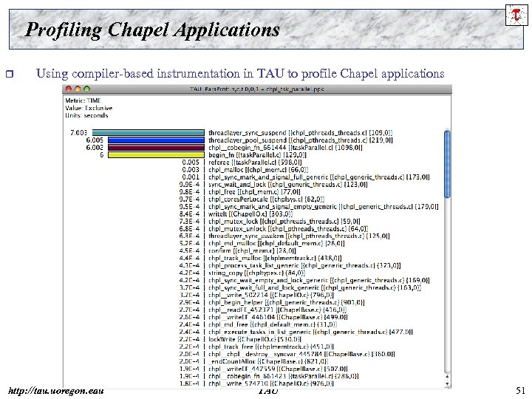
Task: Select the chpl_mutex_unlock row
Action: (288, 228)
